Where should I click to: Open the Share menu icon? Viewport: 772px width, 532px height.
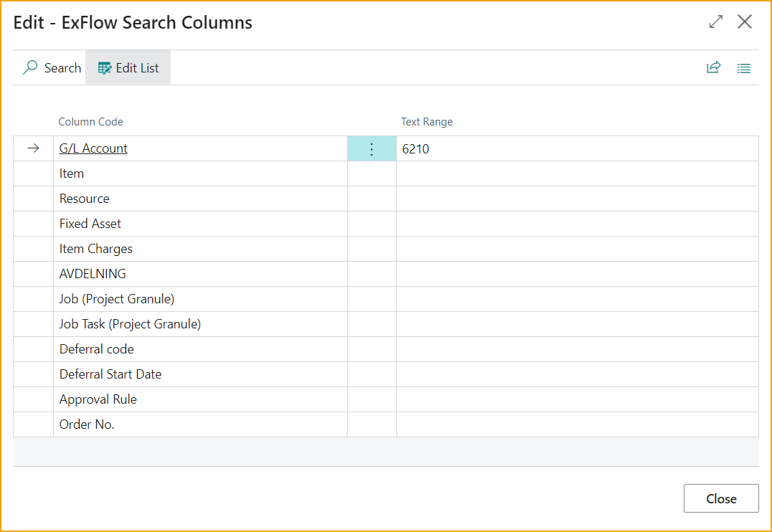click(714, 67)
